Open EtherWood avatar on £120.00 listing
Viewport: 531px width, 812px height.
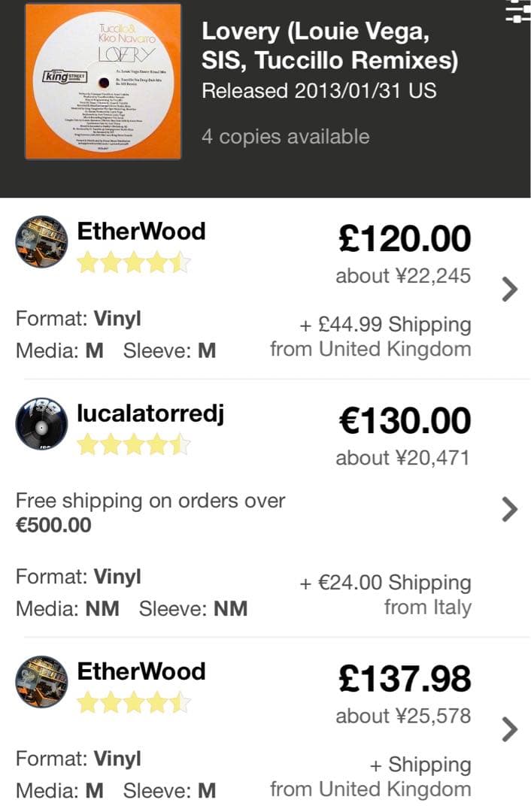(41, 241)
